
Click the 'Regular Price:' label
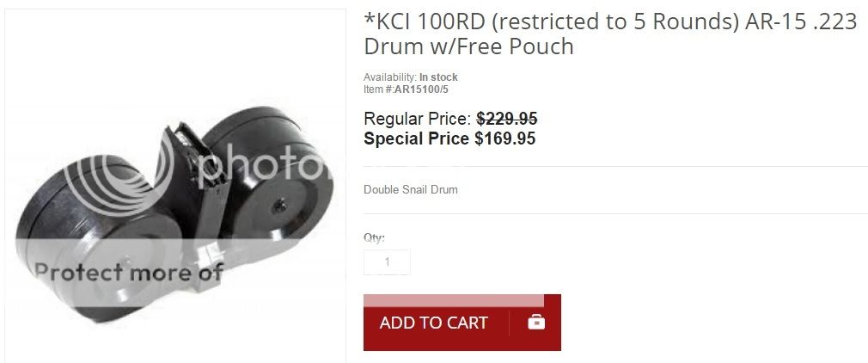[x=418, y=119]
